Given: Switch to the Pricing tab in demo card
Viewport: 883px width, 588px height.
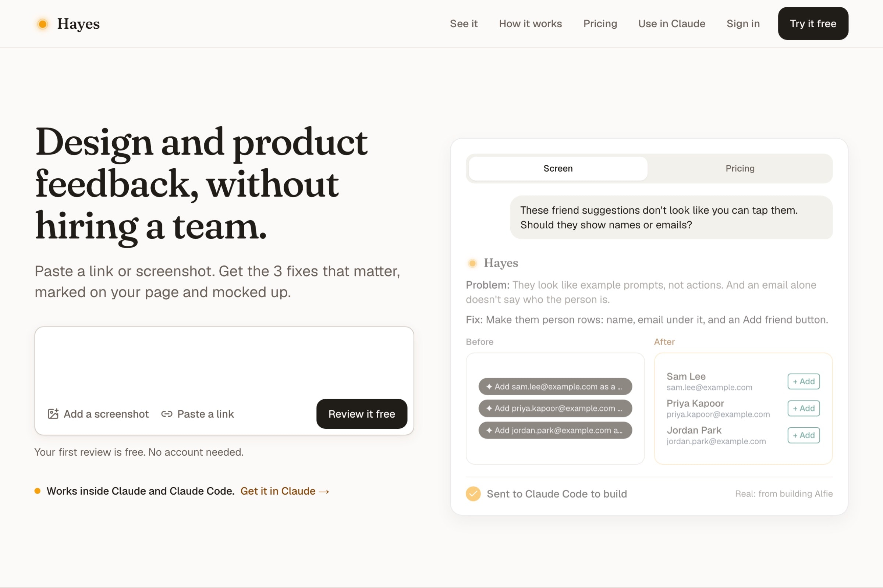Looking at the screenshot, I should (x=740, y=168).
